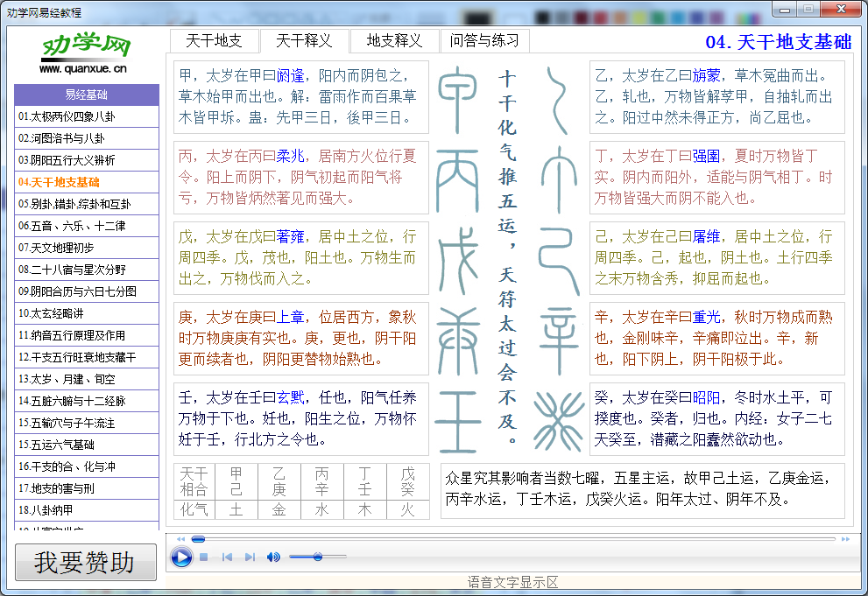Mute the speaker audio
Viewport: 868px width, 596px height.
tap(272, 557)
